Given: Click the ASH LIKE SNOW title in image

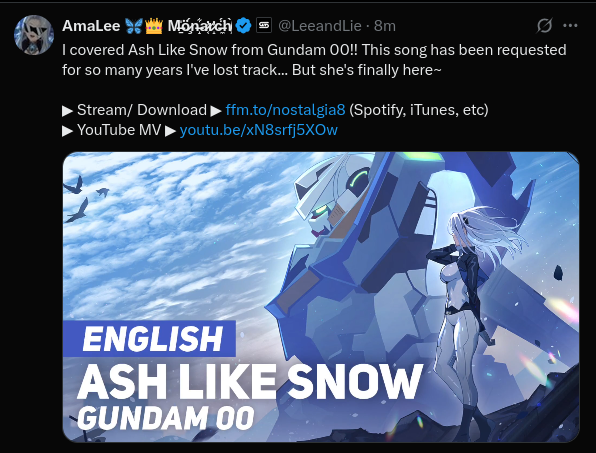Looking at the screenshot, I should point(250,381).
